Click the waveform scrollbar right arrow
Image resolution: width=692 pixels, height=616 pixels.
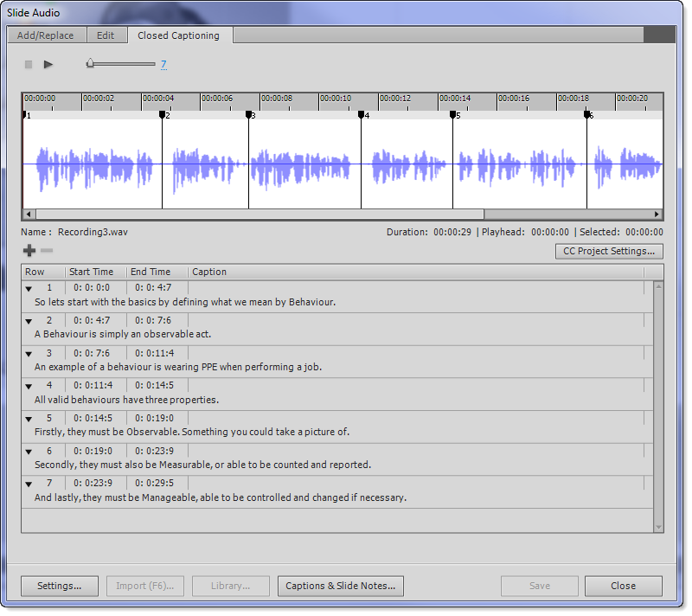click(657, 214)
